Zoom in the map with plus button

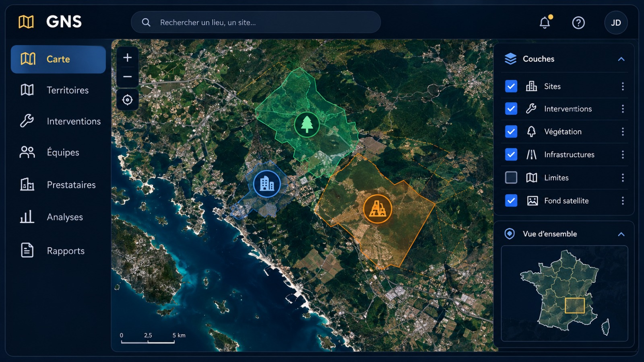pyautogui.click(x=128, y=58)
